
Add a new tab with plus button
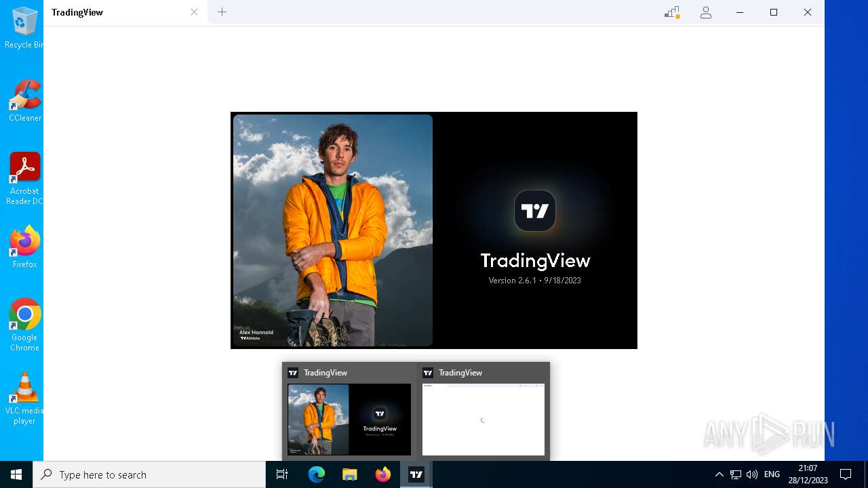click(x=222, y=12)
